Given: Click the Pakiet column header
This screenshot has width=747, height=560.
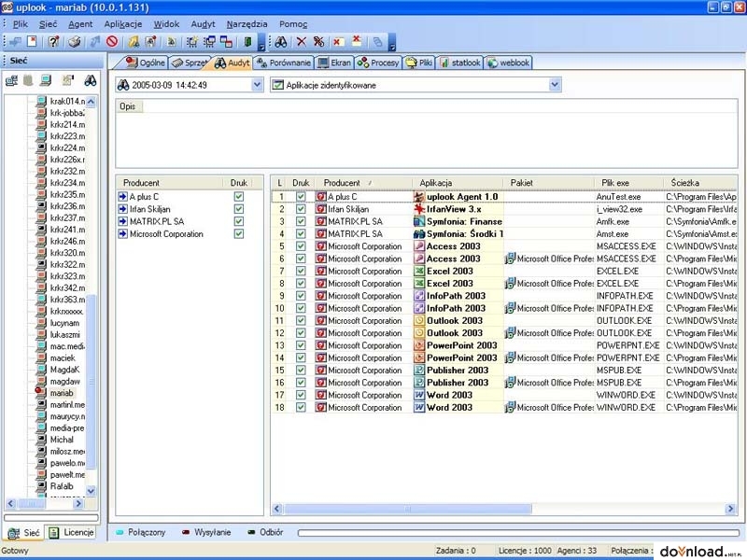Looking at the screenshot, I should 549,183.
